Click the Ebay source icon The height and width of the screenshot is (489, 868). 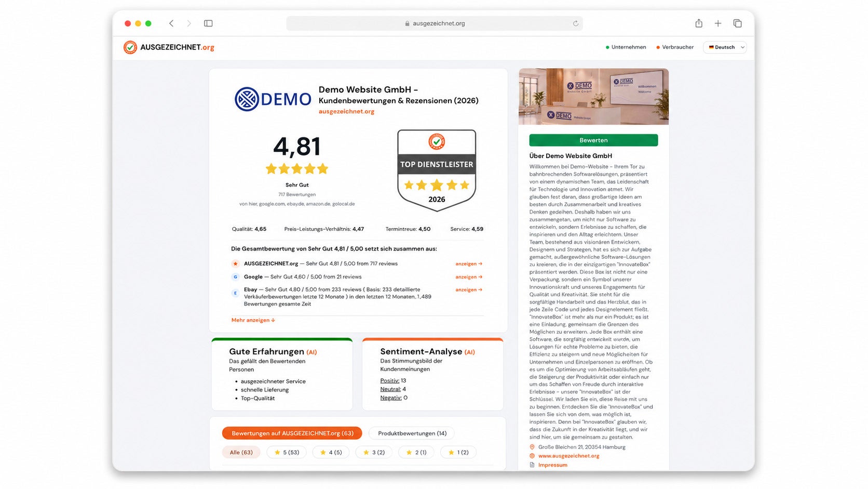[x=235, y=293]
